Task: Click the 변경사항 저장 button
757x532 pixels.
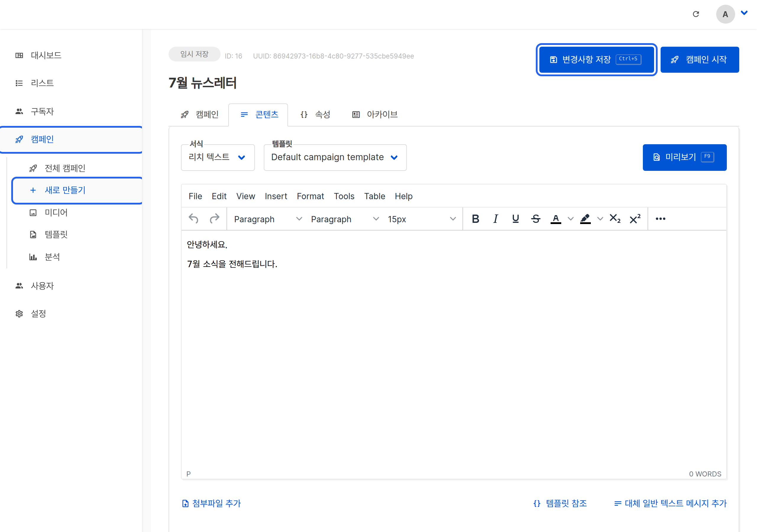Action: pyautogui.click(x=596, y=60)
